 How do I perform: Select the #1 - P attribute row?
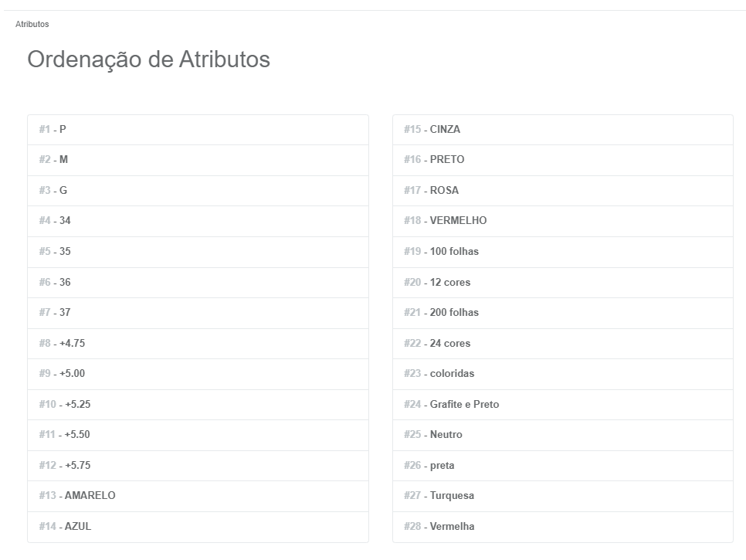[x=198, y=130]
